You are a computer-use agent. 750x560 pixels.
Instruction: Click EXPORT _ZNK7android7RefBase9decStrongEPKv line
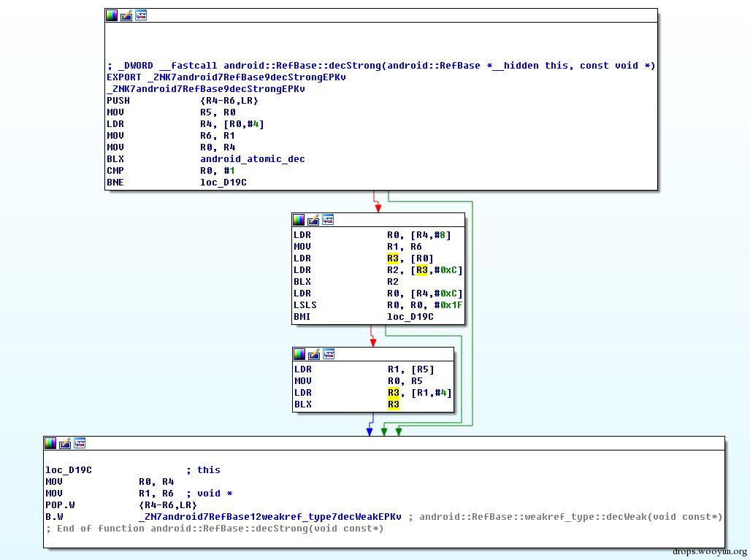tap(226, 77)
